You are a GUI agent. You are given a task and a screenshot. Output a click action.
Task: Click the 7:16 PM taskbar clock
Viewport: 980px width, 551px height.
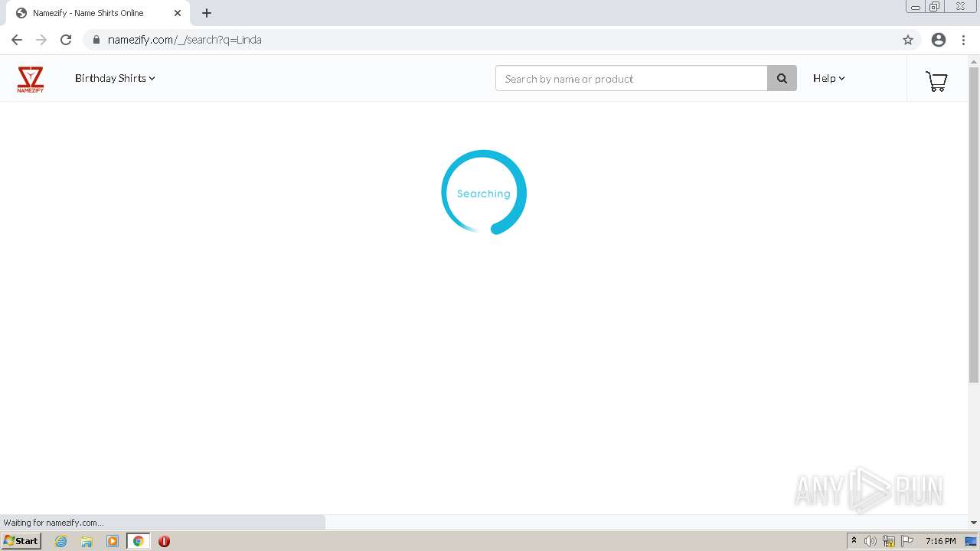(x=940, y=541)
